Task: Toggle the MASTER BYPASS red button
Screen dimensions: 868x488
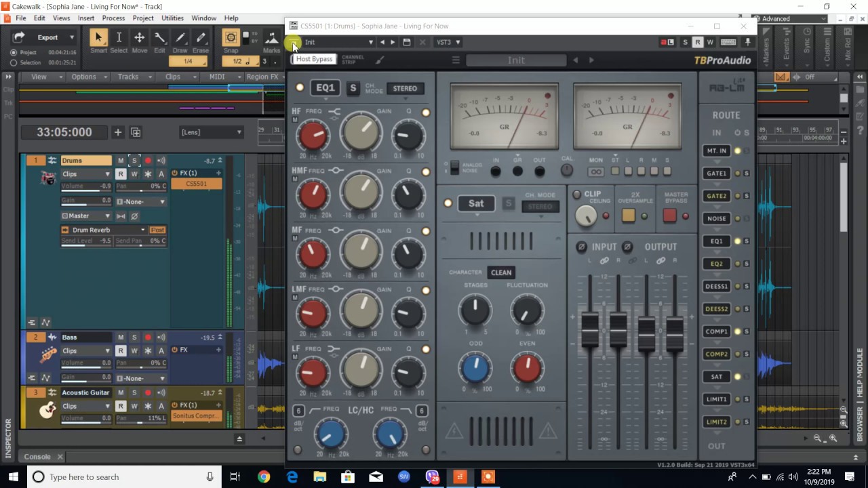Action: 669,216
